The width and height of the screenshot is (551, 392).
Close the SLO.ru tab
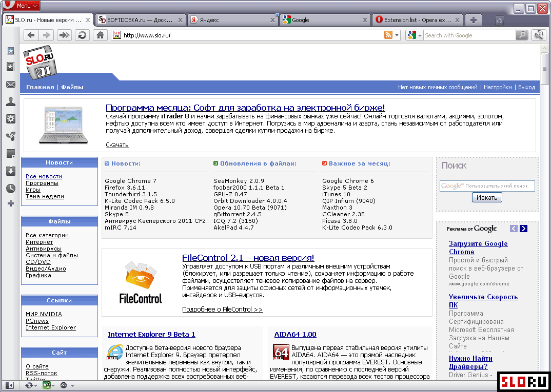88,20
